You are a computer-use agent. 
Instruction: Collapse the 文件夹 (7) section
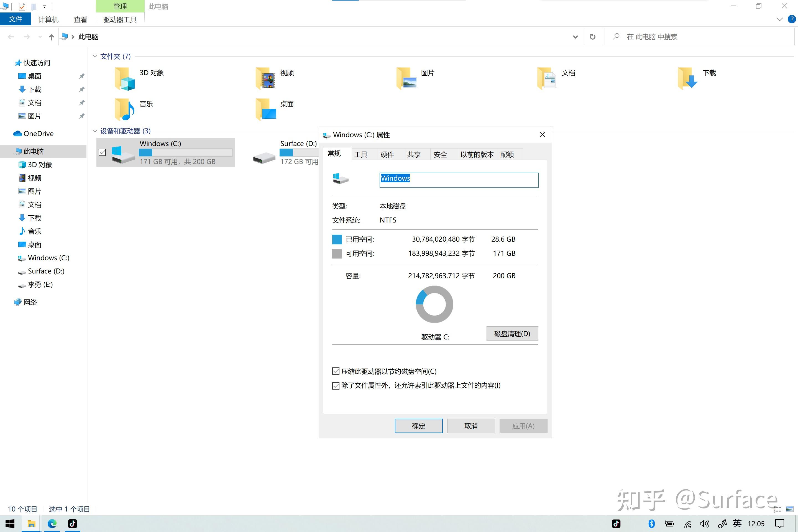95,56
